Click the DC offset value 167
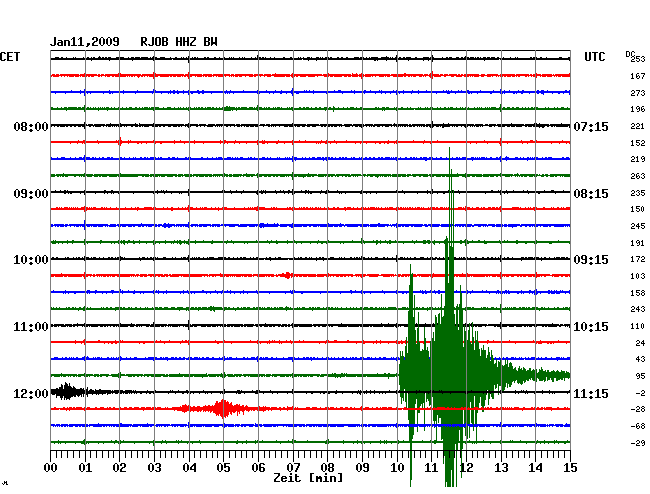The image size is (650, 494). [638, 76]
